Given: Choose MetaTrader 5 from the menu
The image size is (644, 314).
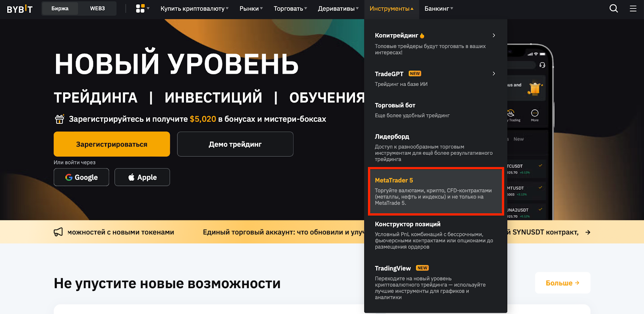Looking at the screenshot, I should tap(436, 191).
